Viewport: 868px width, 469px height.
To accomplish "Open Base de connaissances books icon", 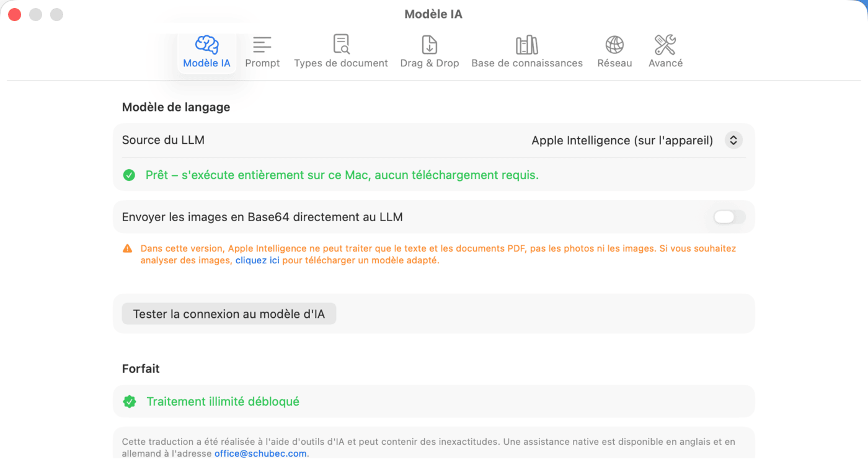I will point(527,45).
